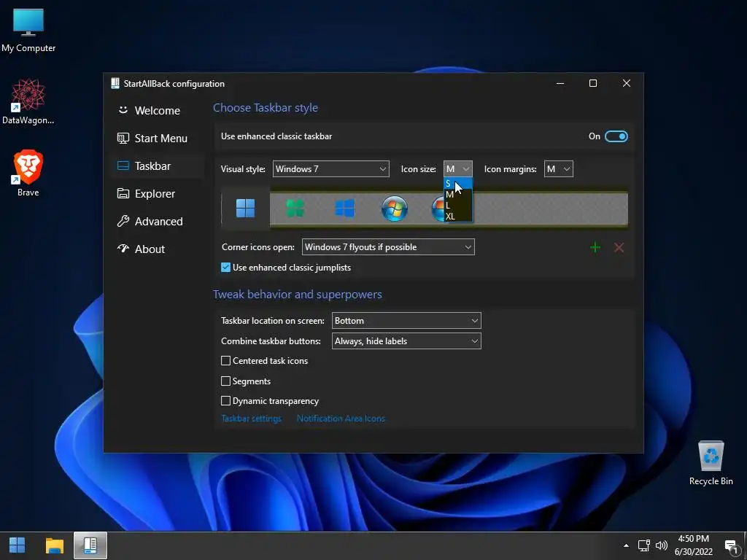Check the Segments option
747x560 pixels.
(226, 381)
